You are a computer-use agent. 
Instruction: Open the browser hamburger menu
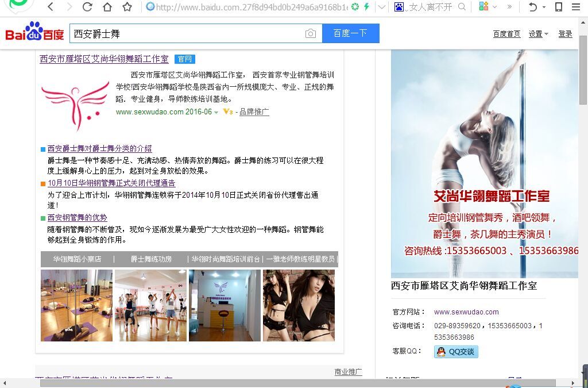pos(576,6)
